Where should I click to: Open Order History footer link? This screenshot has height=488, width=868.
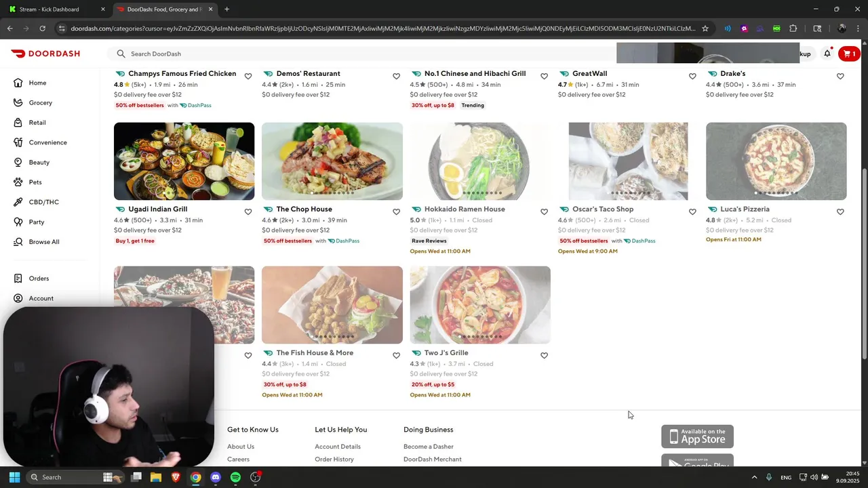coord(334,460)
